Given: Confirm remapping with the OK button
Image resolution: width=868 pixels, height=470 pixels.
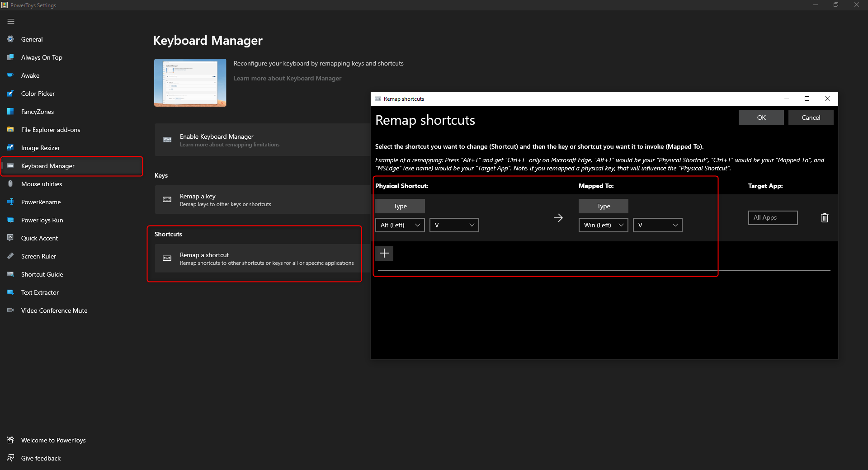Looking at the screenshot, I should tap(761, 117).
